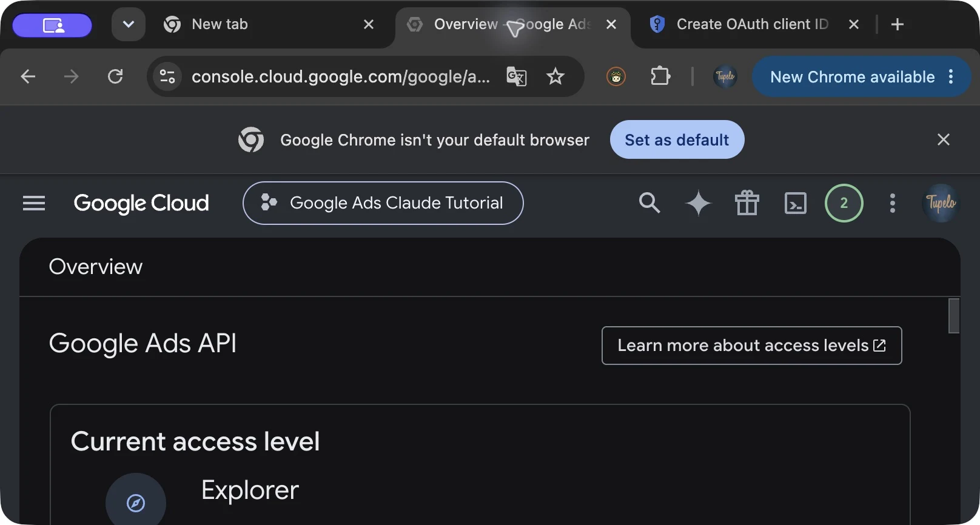This screenshot has width=980, height=525.
Task: Select the Overview - Google Ads tab
Action: [x=512, y=24]
